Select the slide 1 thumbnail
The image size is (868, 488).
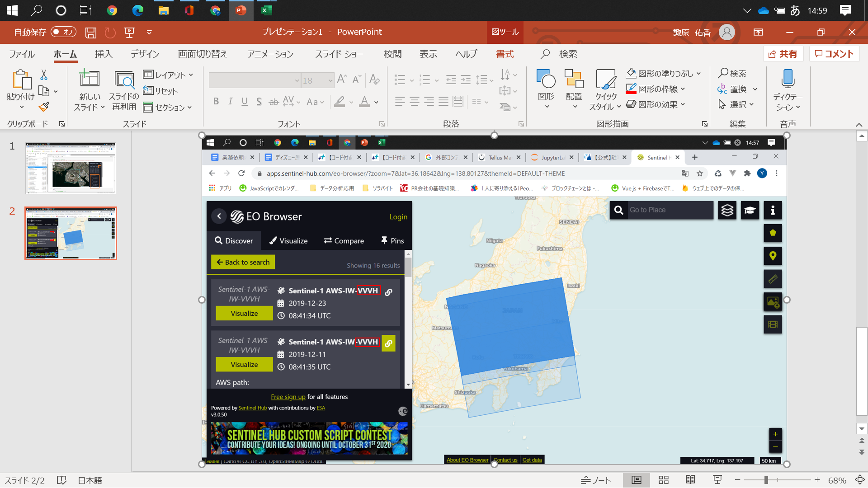71,168
